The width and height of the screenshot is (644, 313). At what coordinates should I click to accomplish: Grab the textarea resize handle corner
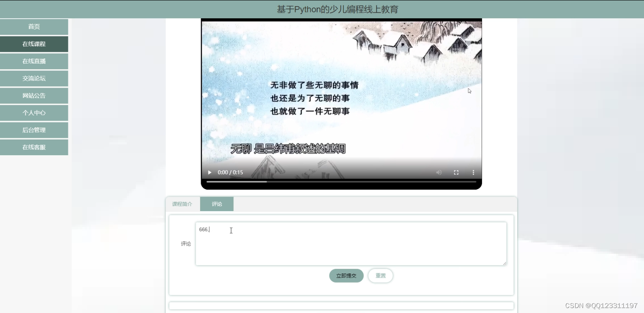click(x=504, y=263)
